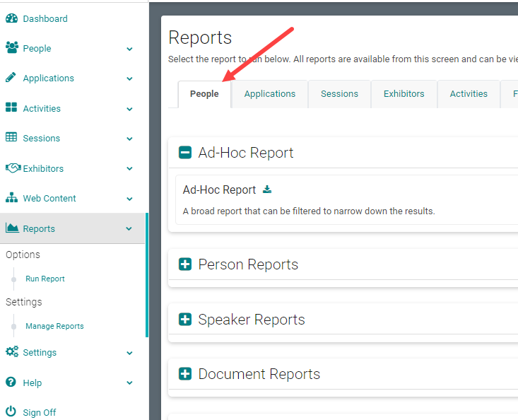Image resolution: width=518 pixels, height=420 pixels.
Task: Click the Exhibitors handshake icon
Action: pos(12,168)
